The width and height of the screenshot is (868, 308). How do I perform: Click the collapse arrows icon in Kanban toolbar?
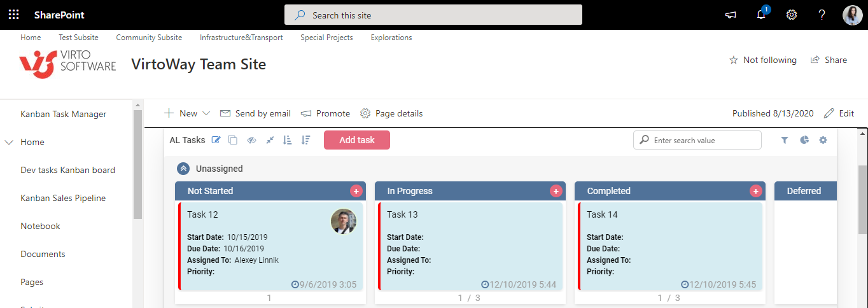point(270,140)
